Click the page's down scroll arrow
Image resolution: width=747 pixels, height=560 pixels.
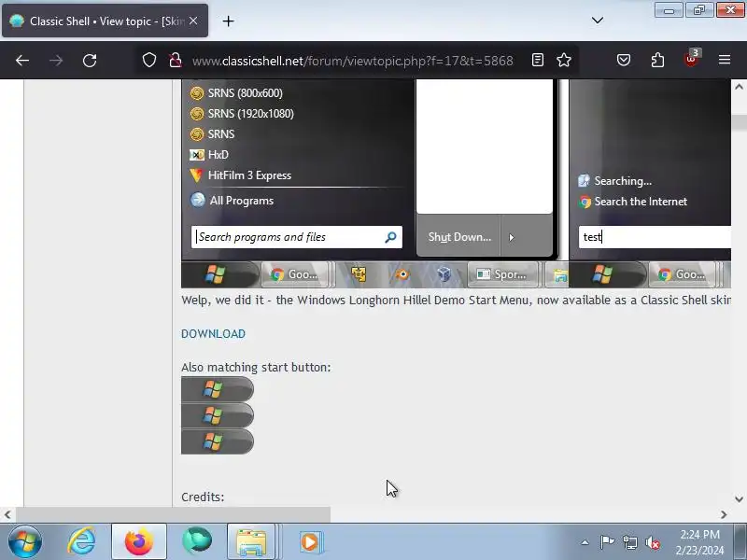point(739,499)
